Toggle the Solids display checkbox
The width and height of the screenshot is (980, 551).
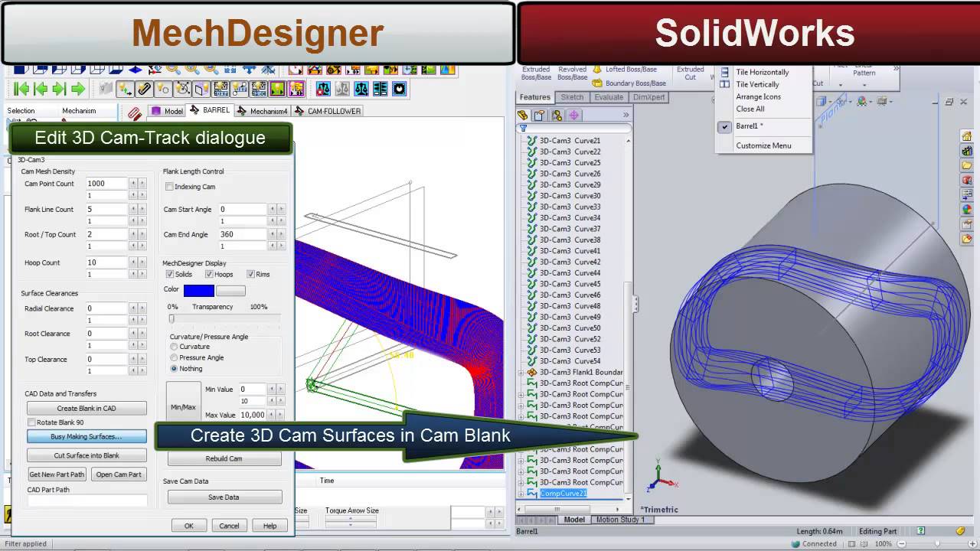tap(170, 274)
